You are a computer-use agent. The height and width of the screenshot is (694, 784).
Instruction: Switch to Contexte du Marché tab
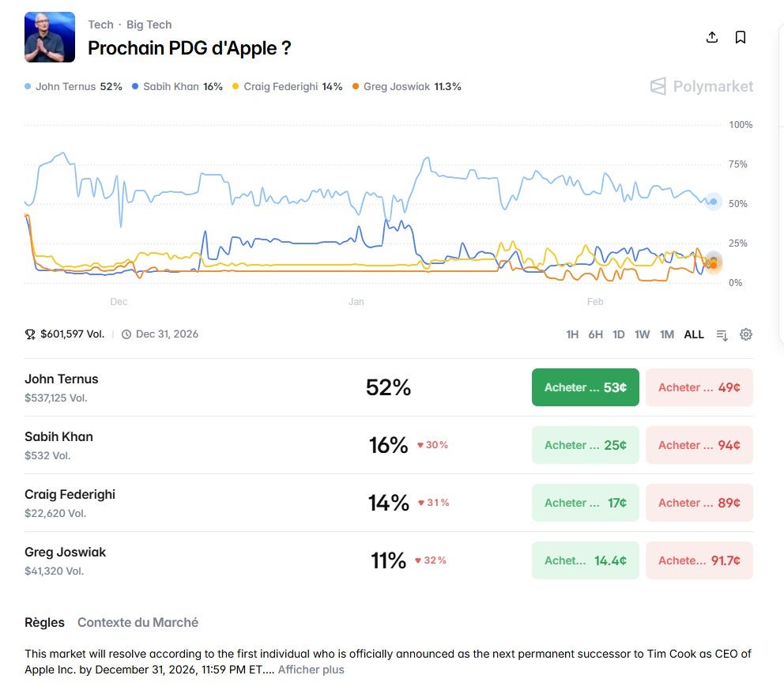pos(138,623)
